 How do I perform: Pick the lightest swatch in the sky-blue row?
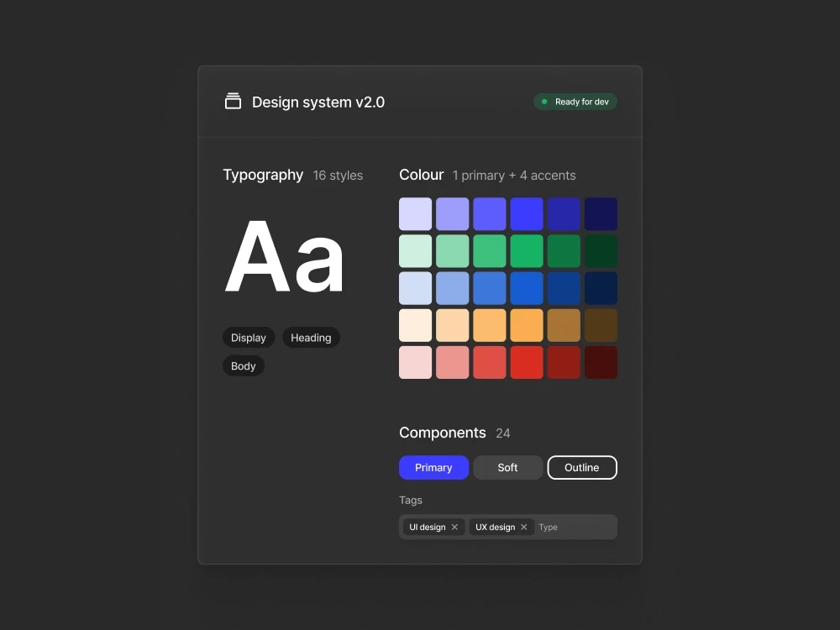click(x=415, y=288)
